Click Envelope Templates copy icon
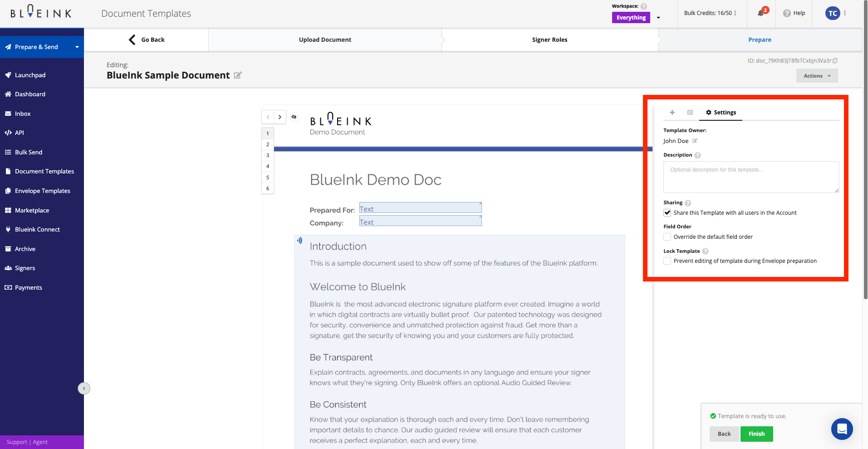Image resolution: width=868 pixels, height=449 pixels. pyautogui.click(x=8, y=191)
